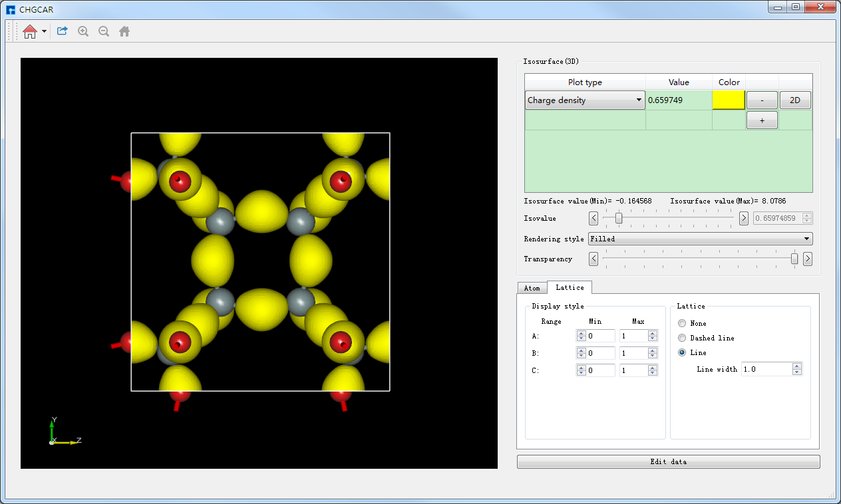This screenshot has width=841, height=504.
Task: Open the Charge density plot type dropdown
Action: click(584, 100)
